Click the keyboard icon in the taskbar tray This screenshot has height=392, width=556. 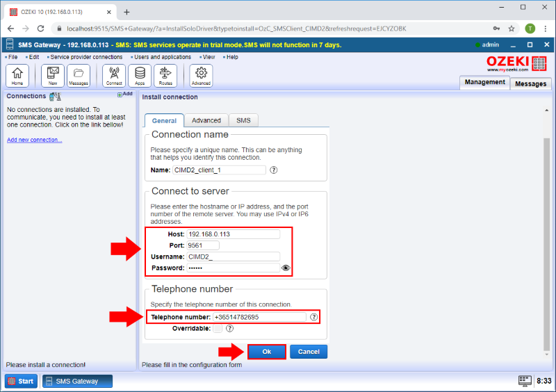[x=525, y=381]
